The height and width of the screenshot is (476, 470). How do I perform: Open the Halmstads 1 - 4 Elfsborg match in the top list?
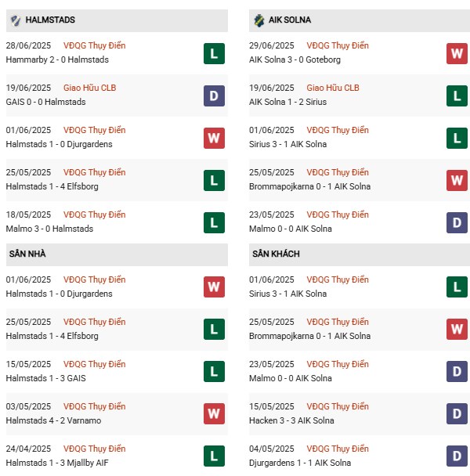click(x=52, y=186)
